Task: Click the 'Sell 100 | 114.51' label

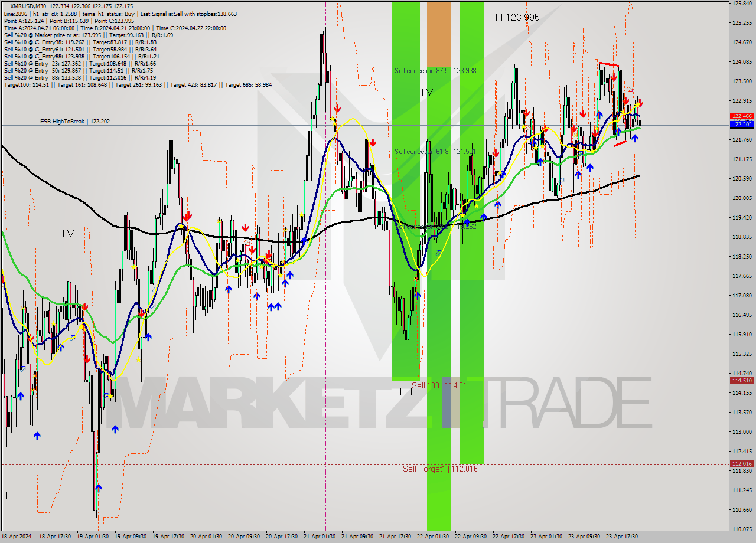Action: pos(439,385)
